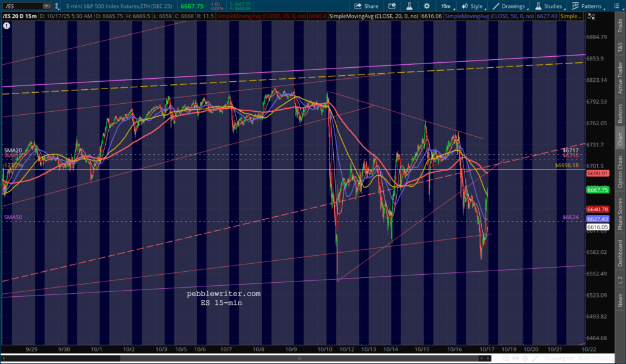Viewport: 626px width, 364px height.
Task: Open the Style menu
Action: pyautogui.click(x=473, y=6)
